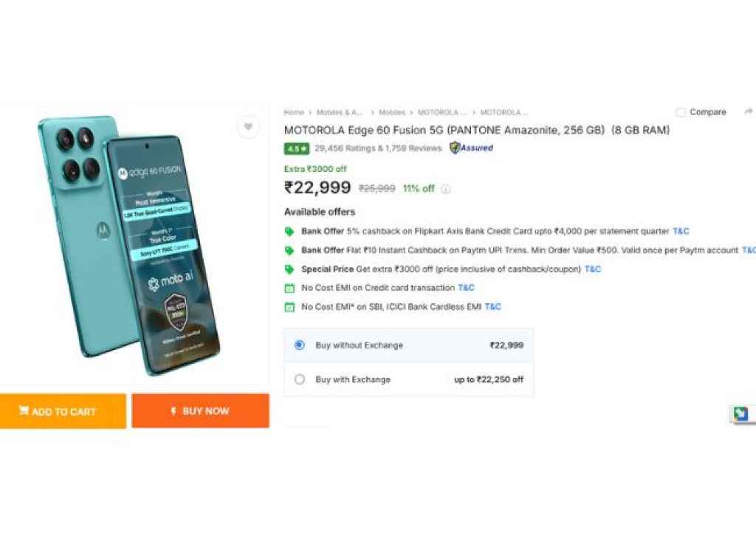Click the floating widget icon at right edge
This screenshot has height=558, width=756.
740,413
